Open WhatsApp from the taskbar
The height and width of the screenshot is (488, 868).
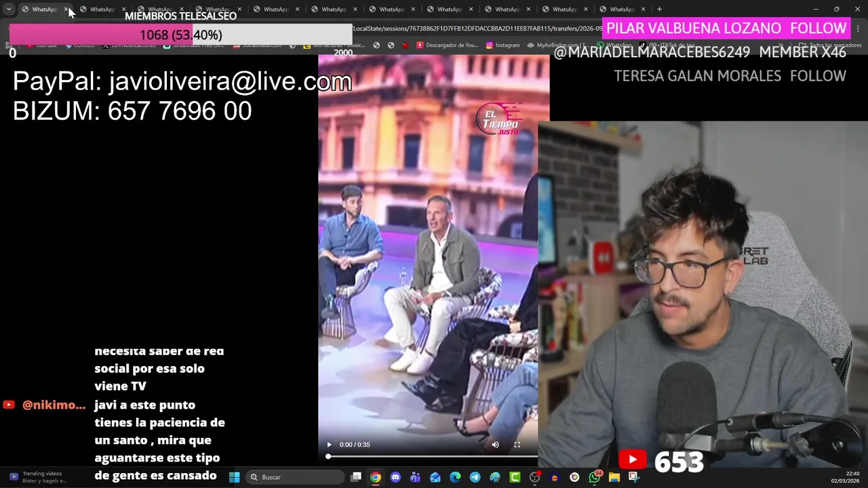(x=595, y=477)
